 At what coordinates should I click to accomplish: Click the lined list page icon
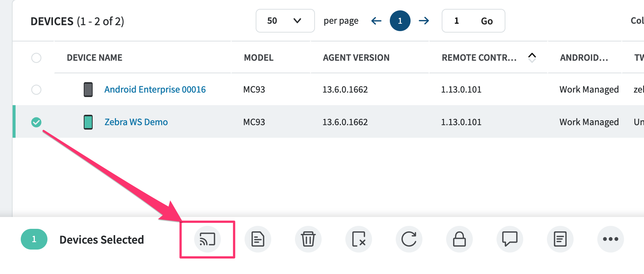pos(560,239)
